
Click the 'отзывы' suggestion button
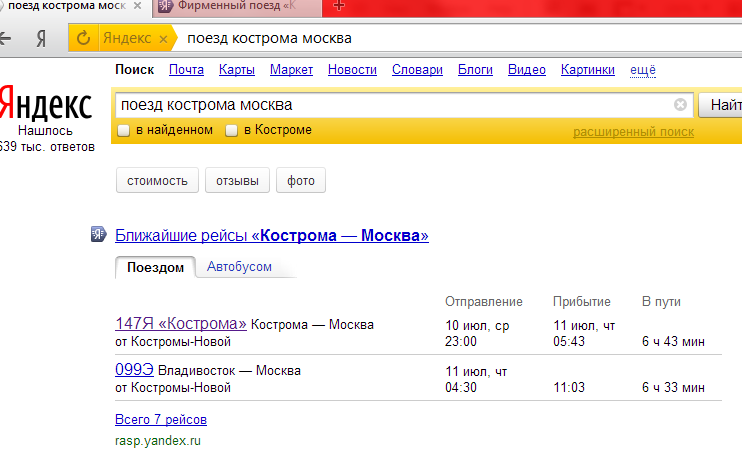pyautogui.click(x=237, y=180)
